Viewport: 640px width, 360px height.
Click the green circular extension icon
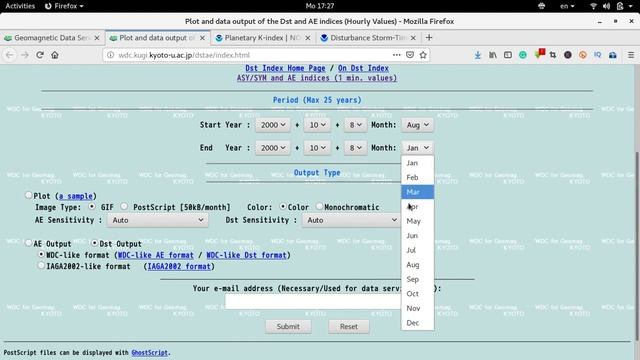[x=523, y=55]
